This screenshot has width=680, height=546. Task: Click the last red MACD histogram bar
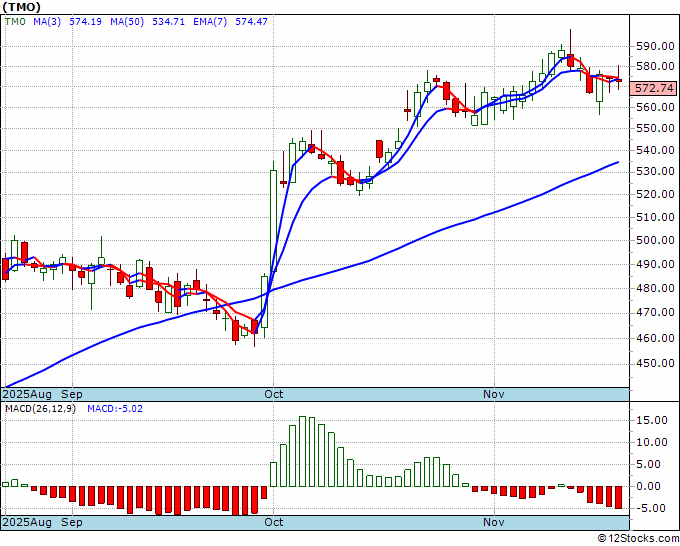click(618, 497)
